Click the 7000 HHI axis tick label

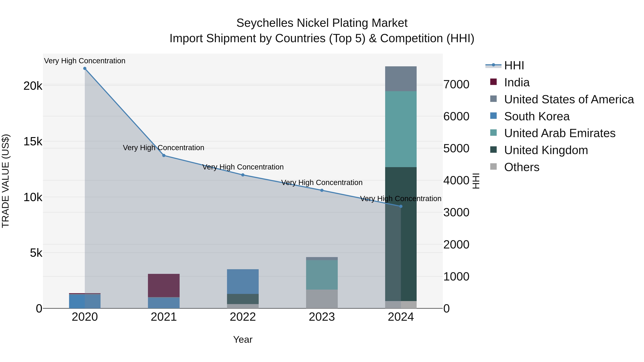tap(456, 84)
